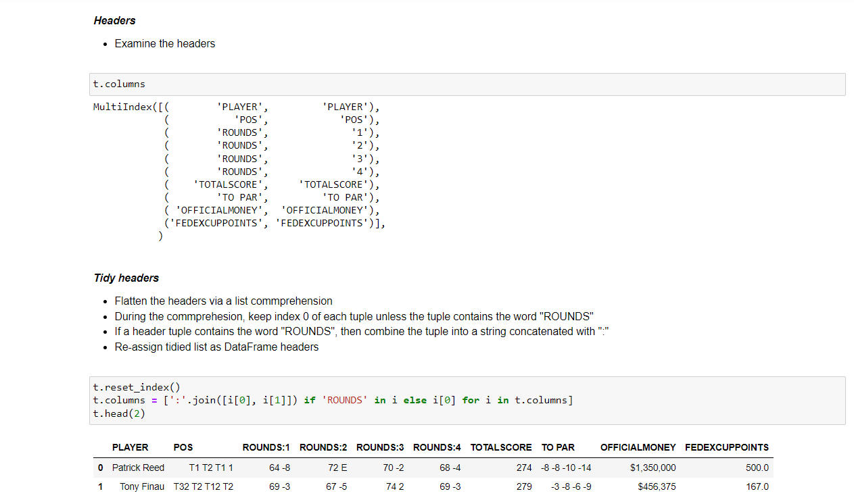This screenshot has width=854, height=504.
Task: Click the 279 TOTALSCORE cell
Action: tap(524, 486)
